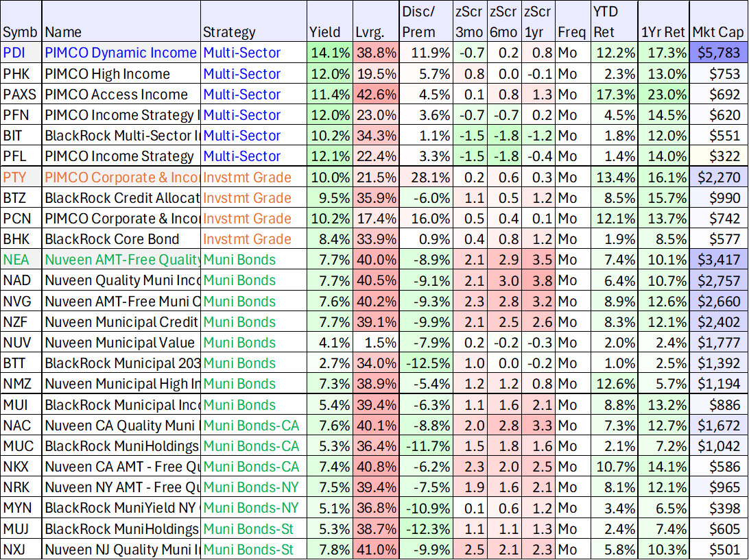Select Nuveen Municipal Credit name cell
Screen dimensions: 749x560
121,321
